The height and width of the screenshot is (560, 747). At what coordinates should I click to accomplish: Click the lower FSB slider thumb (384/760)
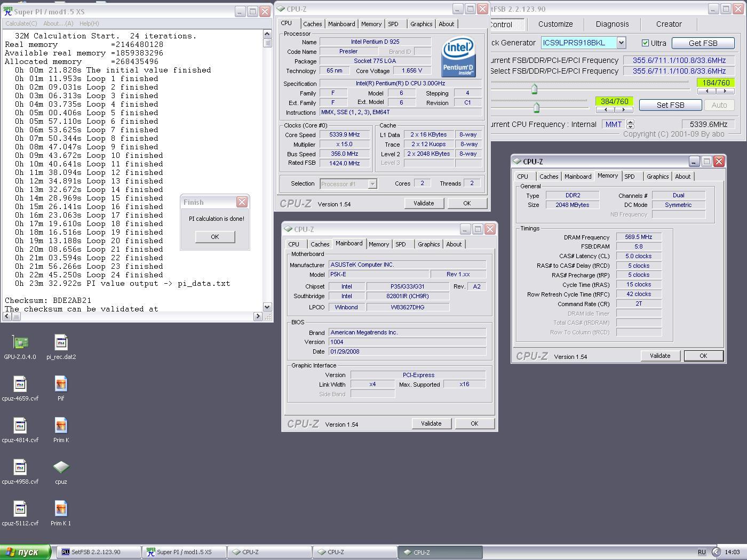point(537,108)
